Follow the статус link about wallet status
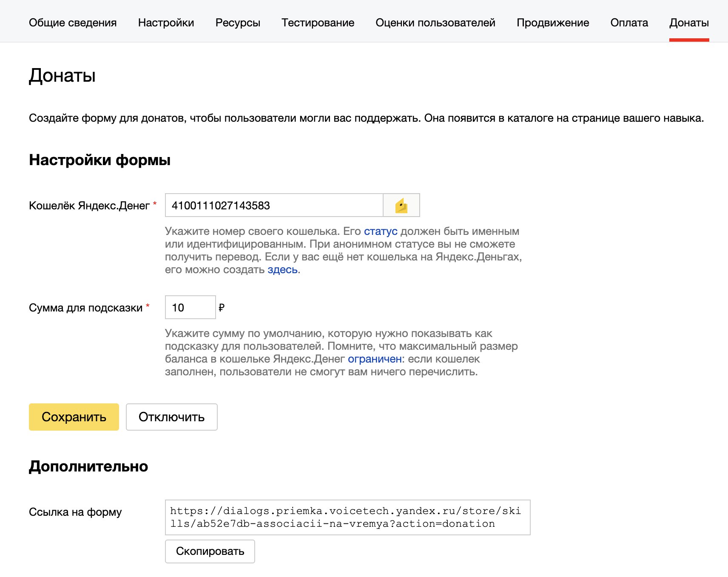 click(381, 231)
